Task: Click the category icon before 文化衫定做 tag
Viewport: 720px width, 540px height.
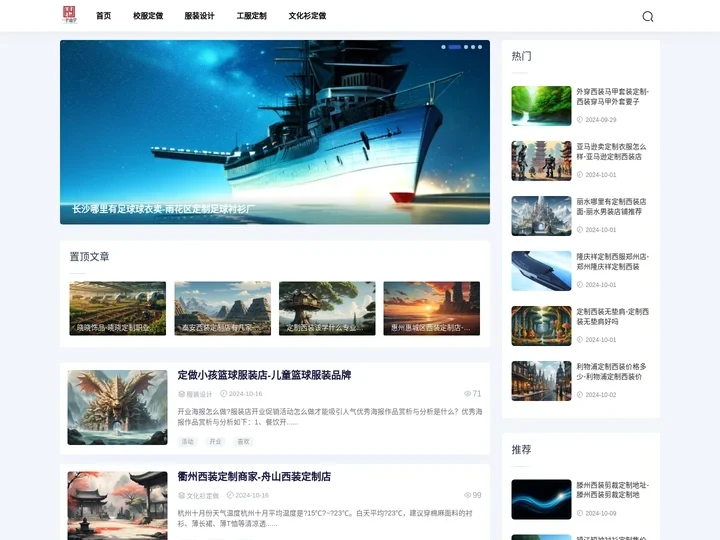Action: pos(181,495)
